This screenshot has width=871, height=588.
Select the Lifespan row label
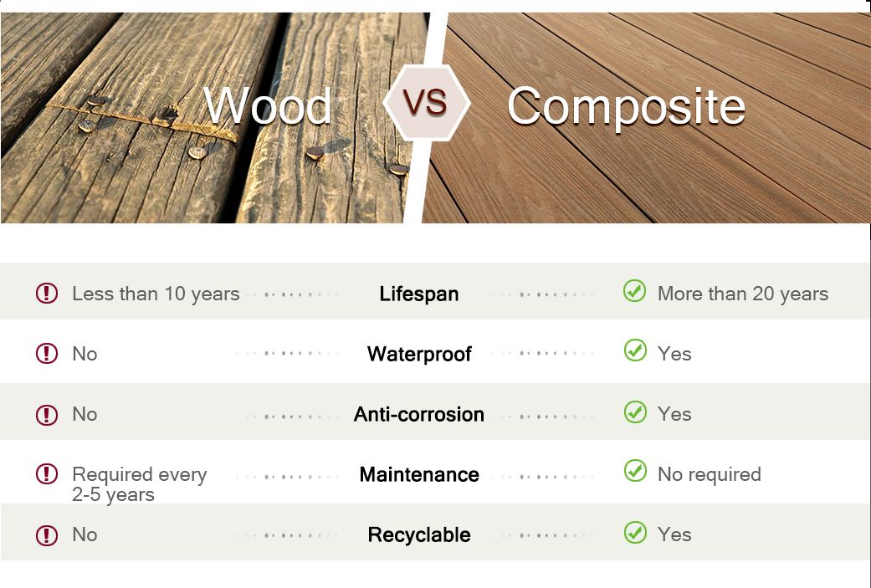(418, 294)
